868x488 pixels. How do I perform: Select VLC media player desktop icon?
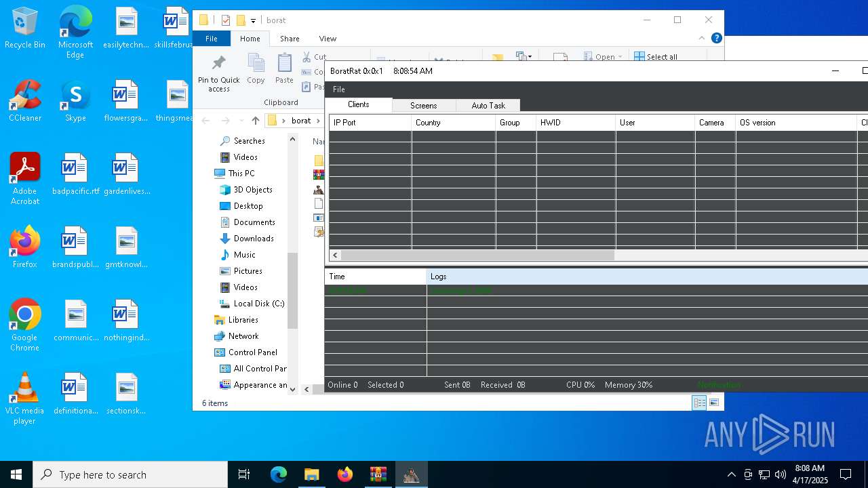coord(24,399)
